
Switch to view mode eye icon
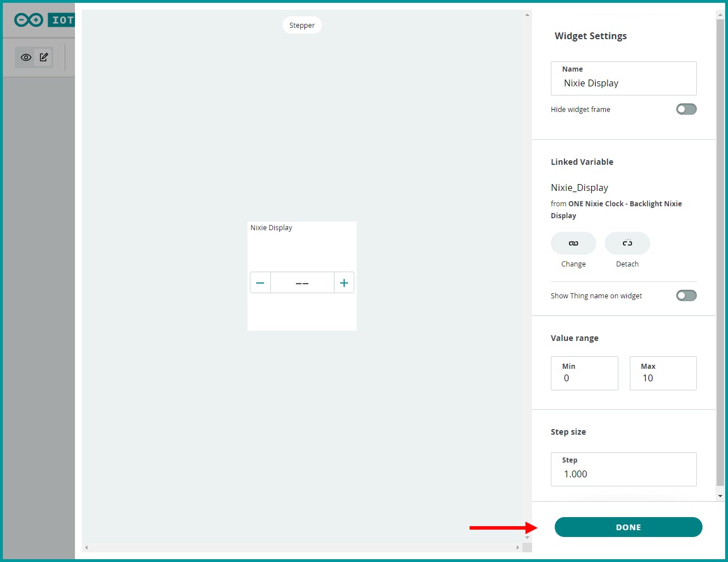26,57
